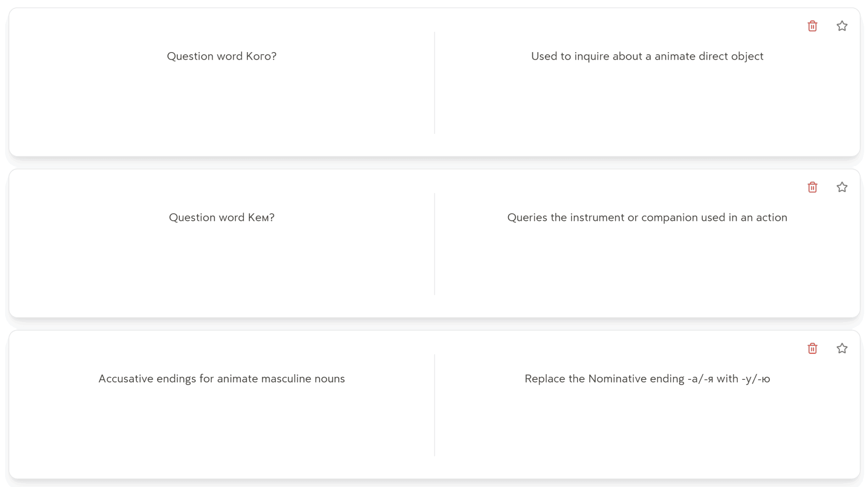This screenshot has height=487, width=868.
Task: Click the term 'Question word Кем?'
Action: 222,217
